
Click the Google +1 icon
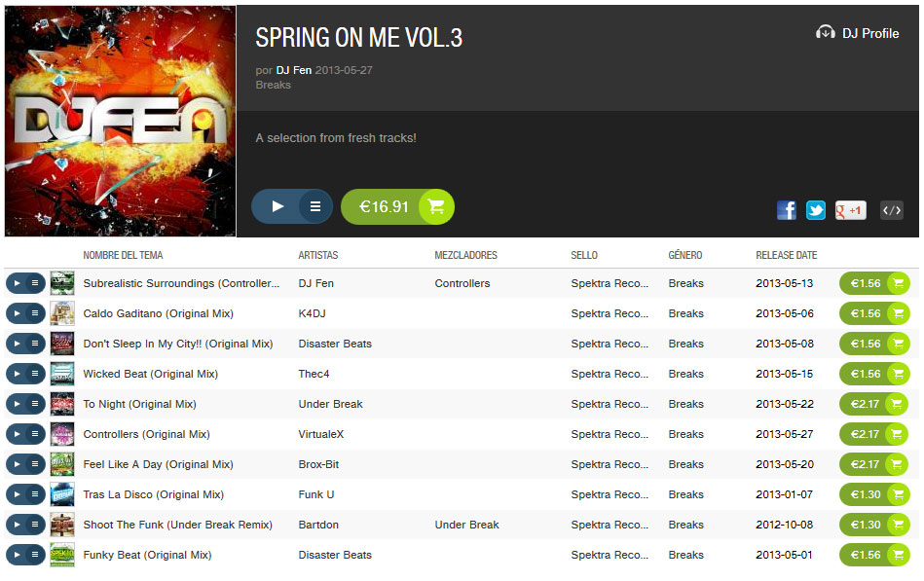(850, 210)
